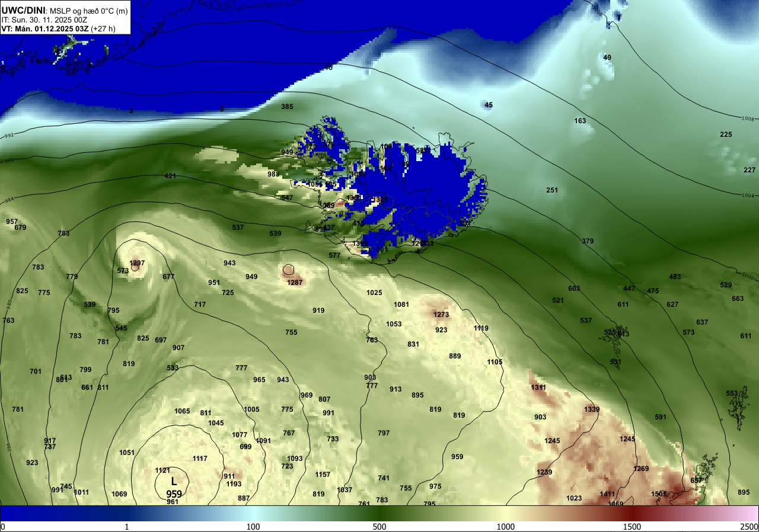Click the map value 225
The height and width of the screenshot is (532, 759).
pyautogui.click(x=726, y=134)
